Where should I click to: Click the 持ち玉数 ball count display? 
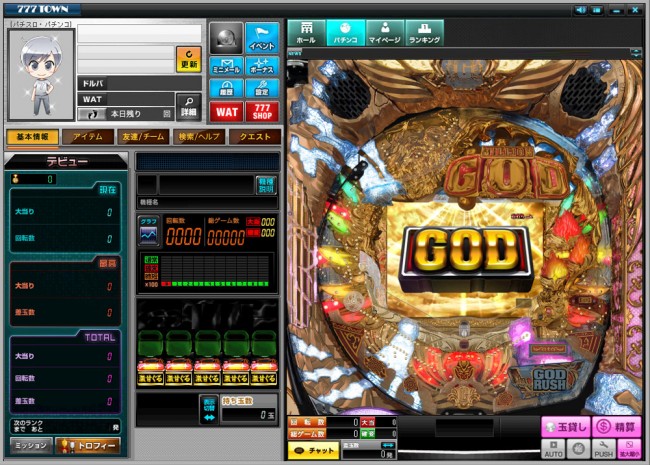249,409
